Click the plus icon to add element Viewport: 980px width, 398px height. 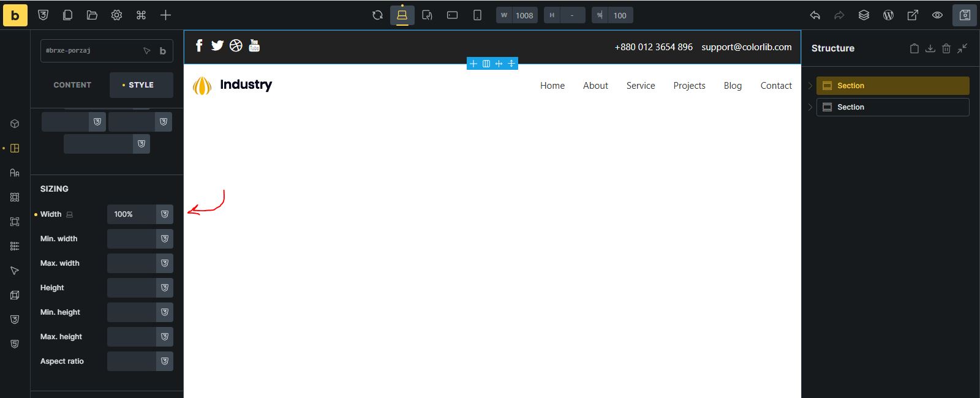(165, 15)
